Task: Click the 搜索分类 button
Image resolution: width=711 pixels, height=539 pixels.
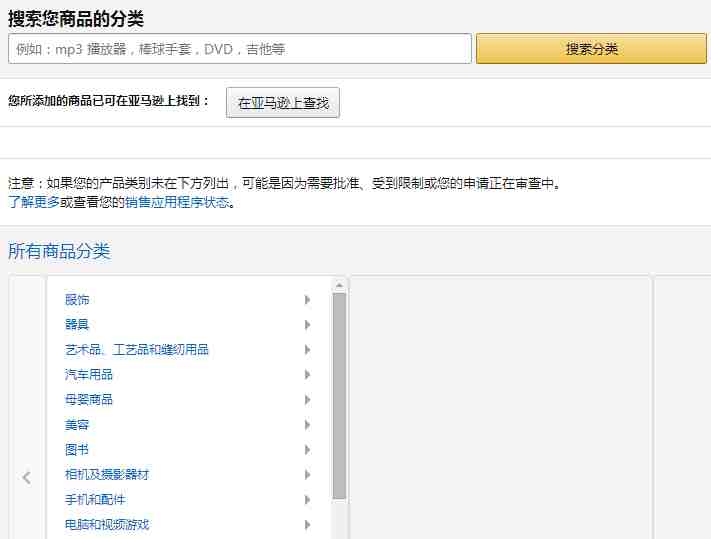Action: click(591, 49)
